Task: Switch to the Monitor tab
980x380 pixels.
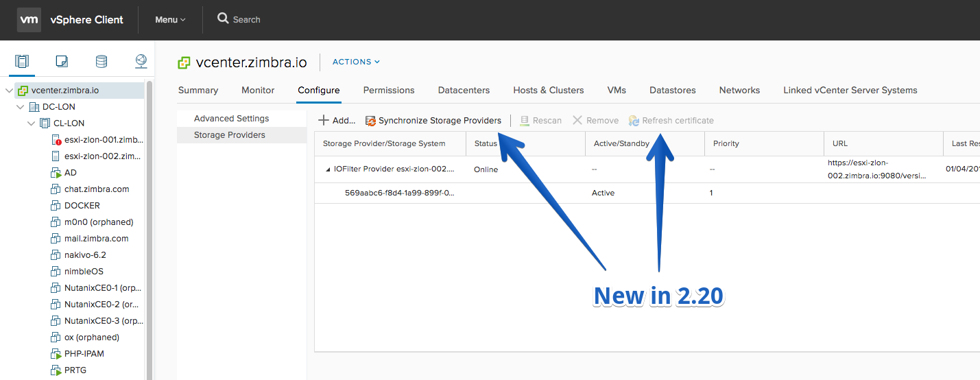Action: [x=258, y=91]
